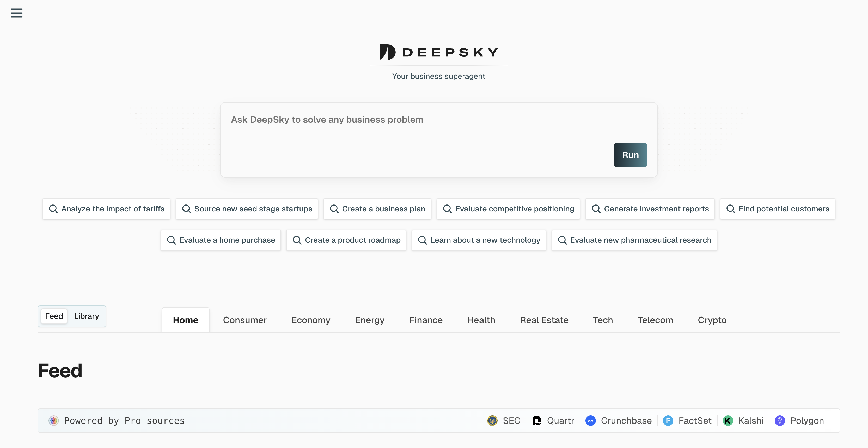868x448 pixels.
Task: Select the Consumer tab
Action: 245,320
